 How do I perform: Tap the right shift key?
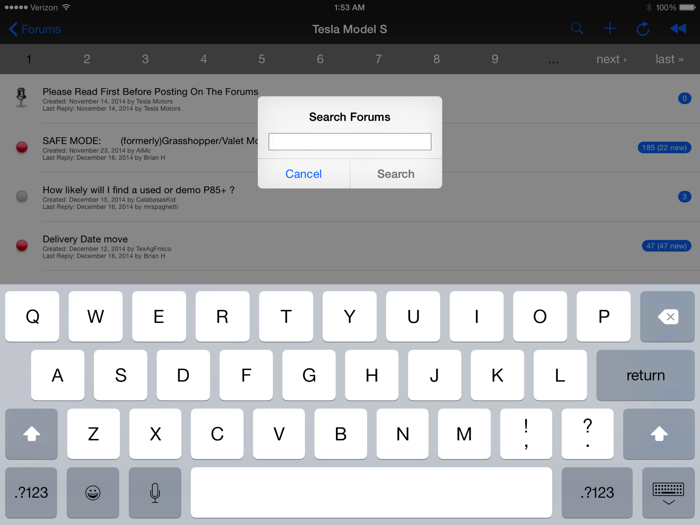coord(658,433)
